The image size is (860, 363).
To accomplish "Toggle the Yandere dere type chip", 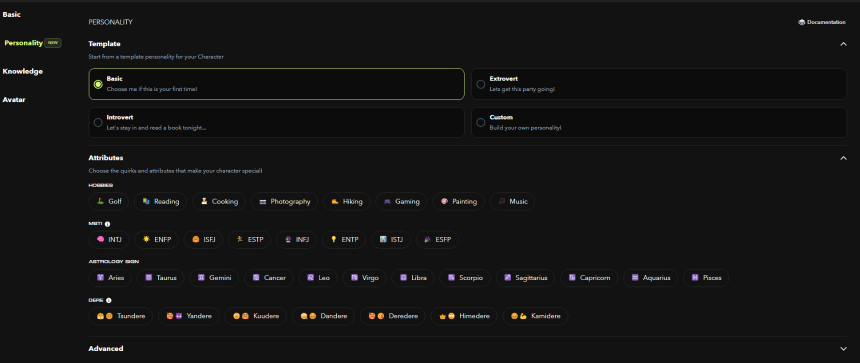I will tap(189, 316).
